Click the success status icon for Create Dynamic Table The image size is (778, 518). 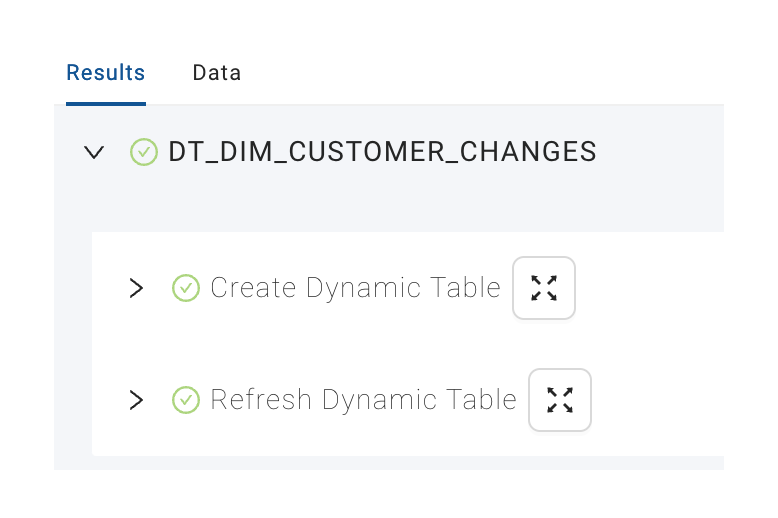pyautogui.click(x=186, y=288)
